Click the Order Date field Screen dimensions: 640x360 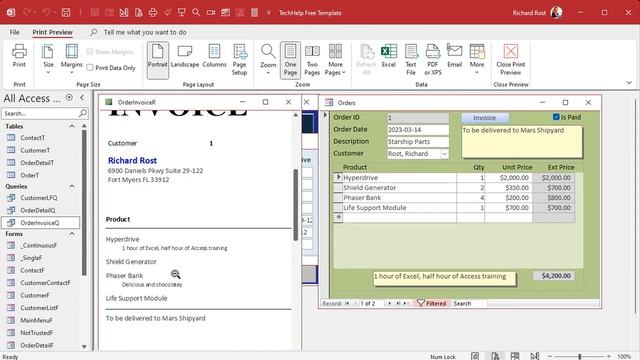click(x=418, y=129)
